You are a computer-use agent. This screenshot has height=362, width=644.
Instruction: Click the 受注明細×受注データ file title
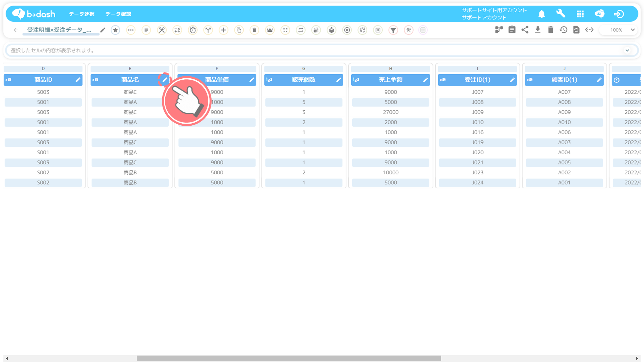59,30
